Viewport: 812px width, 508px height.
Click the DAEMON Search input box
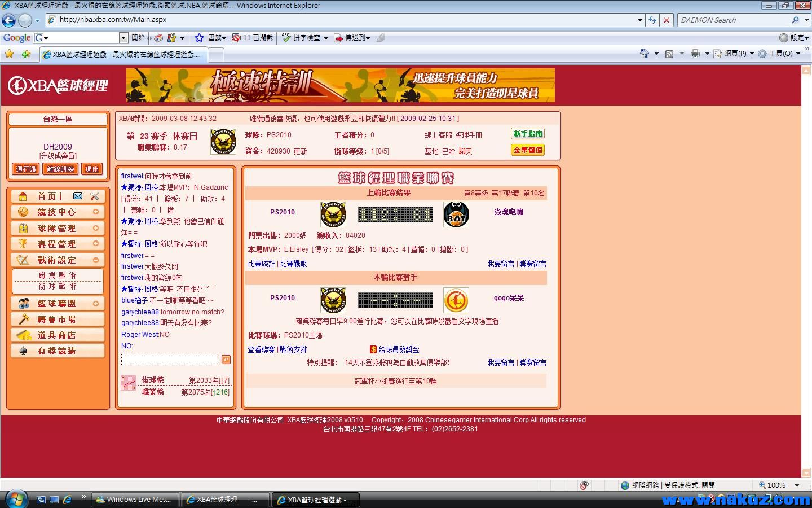(x=733, y=20)
